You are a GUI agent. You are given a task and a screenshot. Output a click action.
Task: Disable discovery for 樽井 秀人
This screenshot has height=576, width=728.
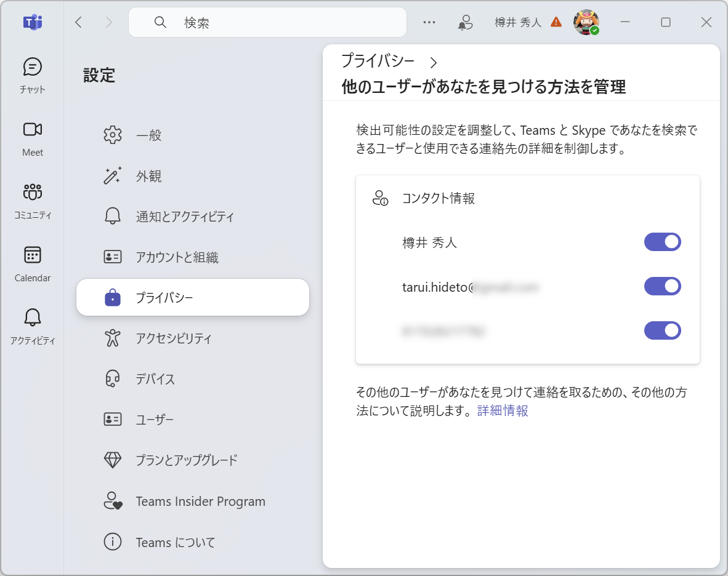pos(662,242)
